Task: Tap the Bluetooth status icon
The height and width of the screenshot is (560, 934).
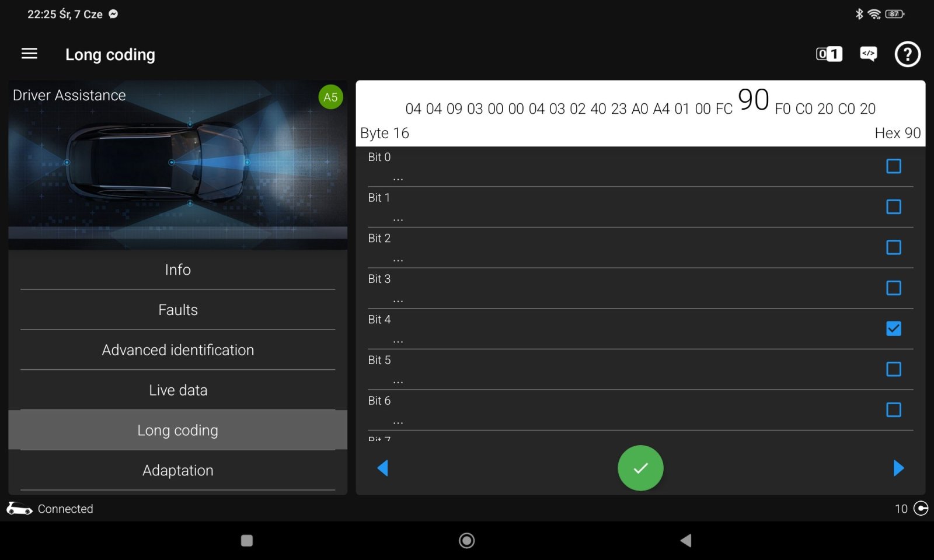Action: pyautogui.click(x=859, y=14)
